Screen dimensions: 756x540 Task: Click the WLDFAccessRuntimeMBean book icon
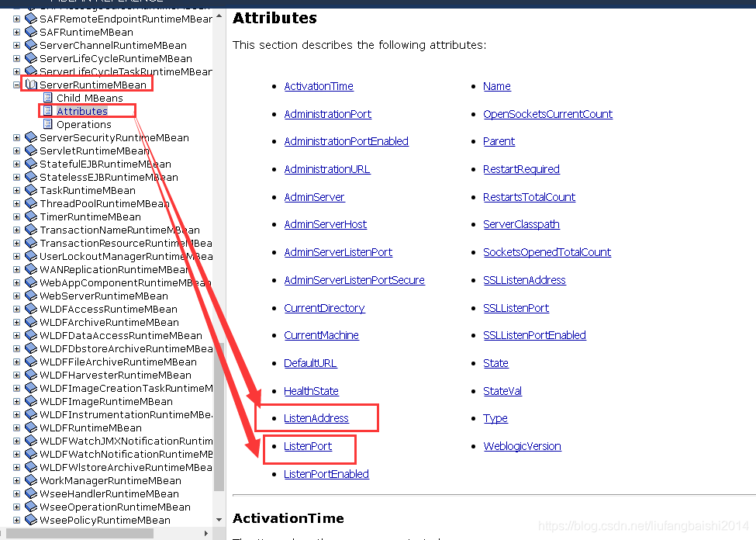(x=31, y=309)
